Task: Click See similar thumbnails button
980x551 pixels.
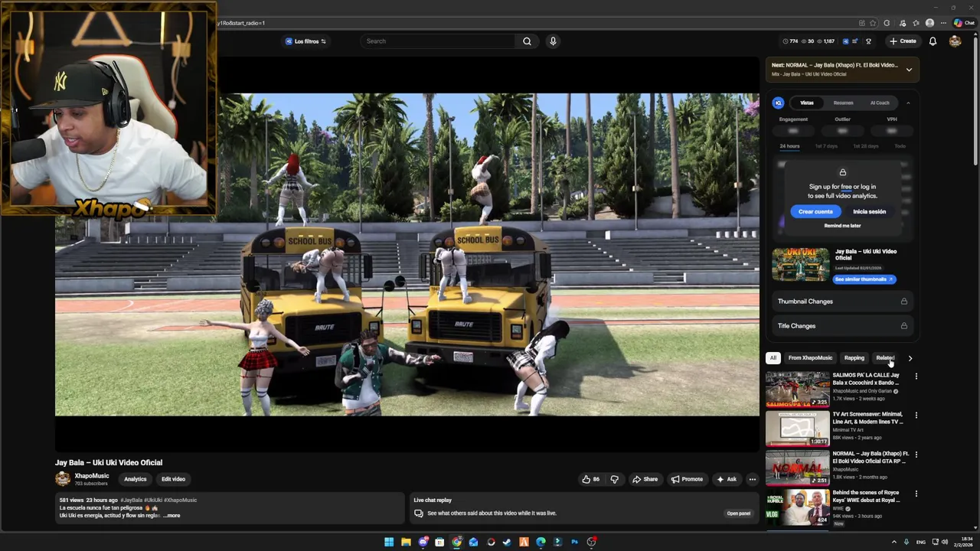Action: pyautogui.click(x=864, y=279)
